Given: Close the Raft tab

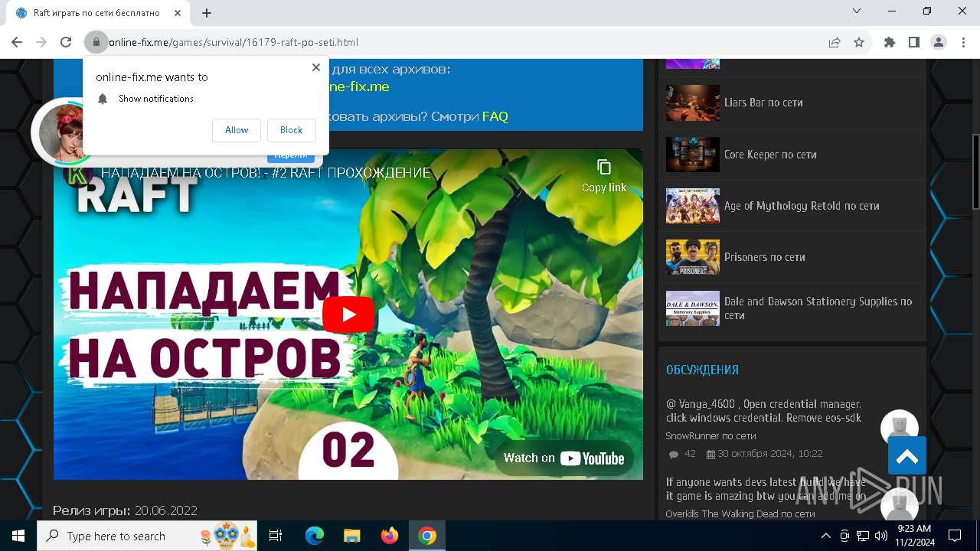Looking at the screenshot, I should tap(178, 13).
